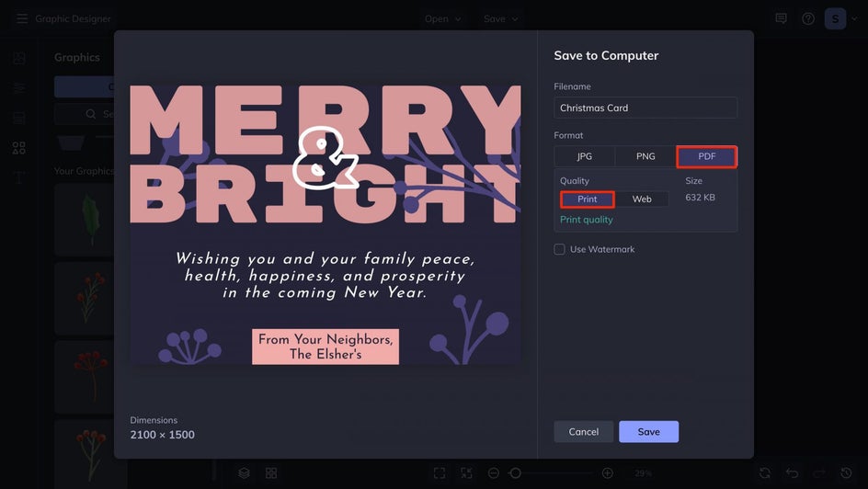Viewport: 868px width, 489px height.
Task: Click the Cancel button
Action: coord(584,431)
